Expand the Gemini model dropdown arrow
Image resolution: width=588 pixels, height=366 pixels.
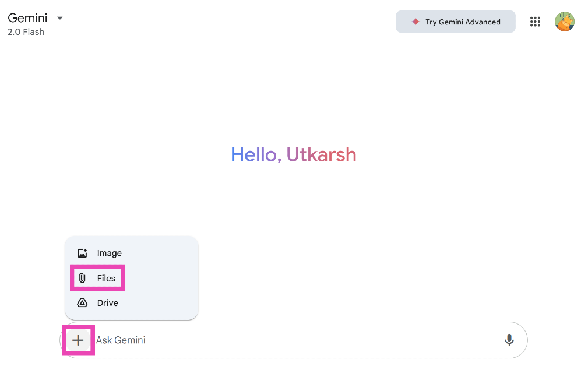pyautogui.click(x=59, y=18)
